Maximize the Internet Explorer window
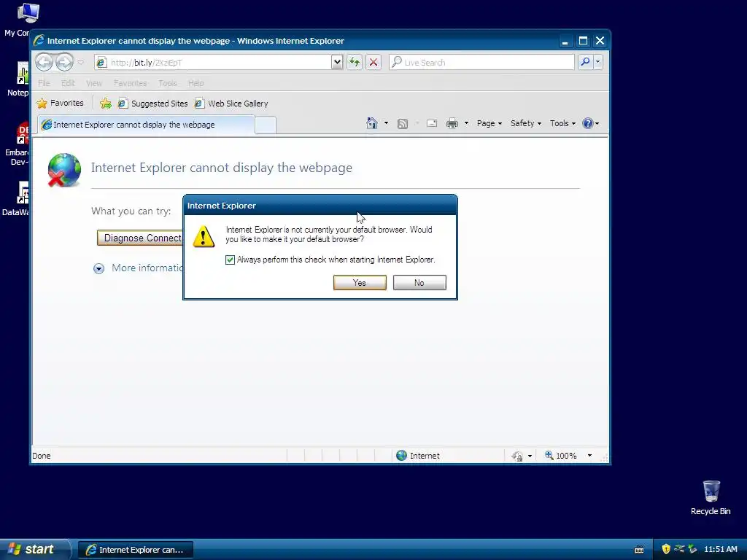Image resolution: width=747 pixels, height=560 pixels. (583, 41)
